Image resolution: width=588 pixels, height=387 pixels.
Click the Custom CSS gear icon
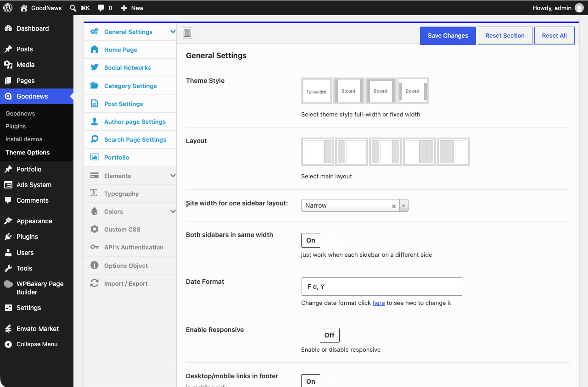click(95, 229)
